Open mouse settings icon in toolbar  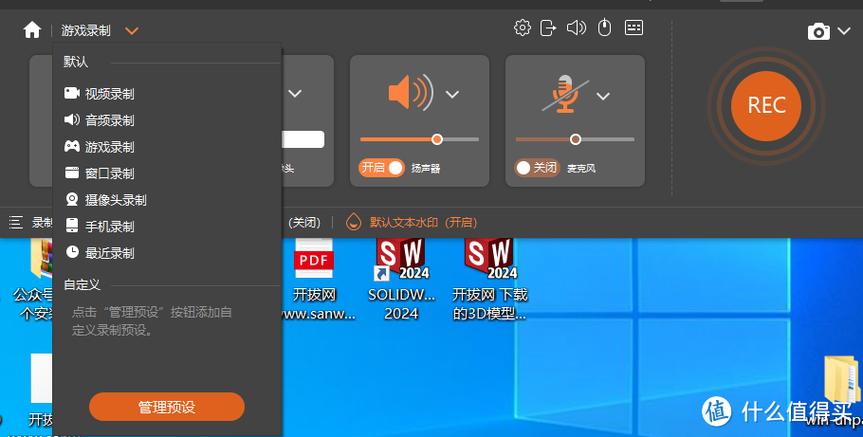click(x=604, y=28)
